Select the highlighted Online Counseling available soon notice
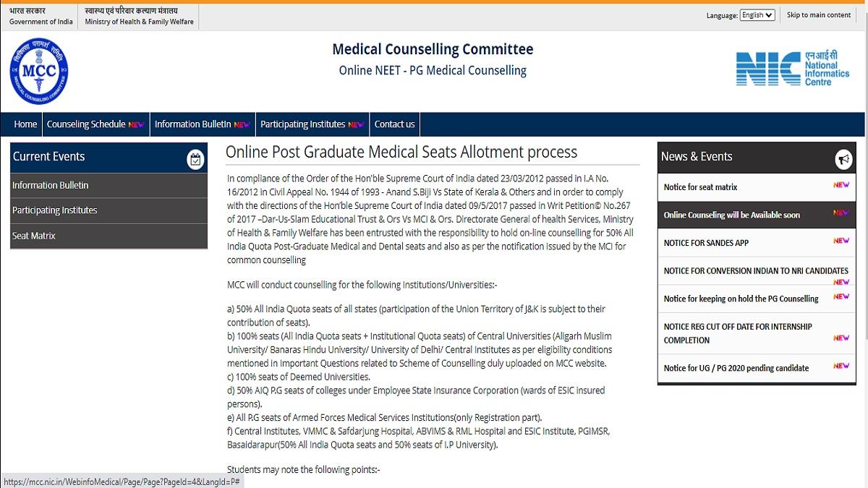Image resolution: width=868 pixels, height=488 pixels. pos(731,215)
